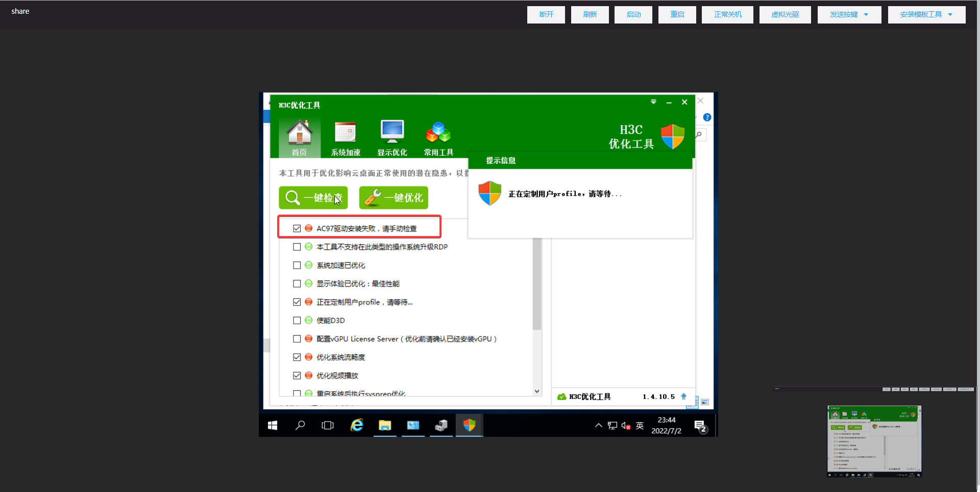980x492 pixels.
Task: Click the console preview thumbnail
Action: click(874, 441)
